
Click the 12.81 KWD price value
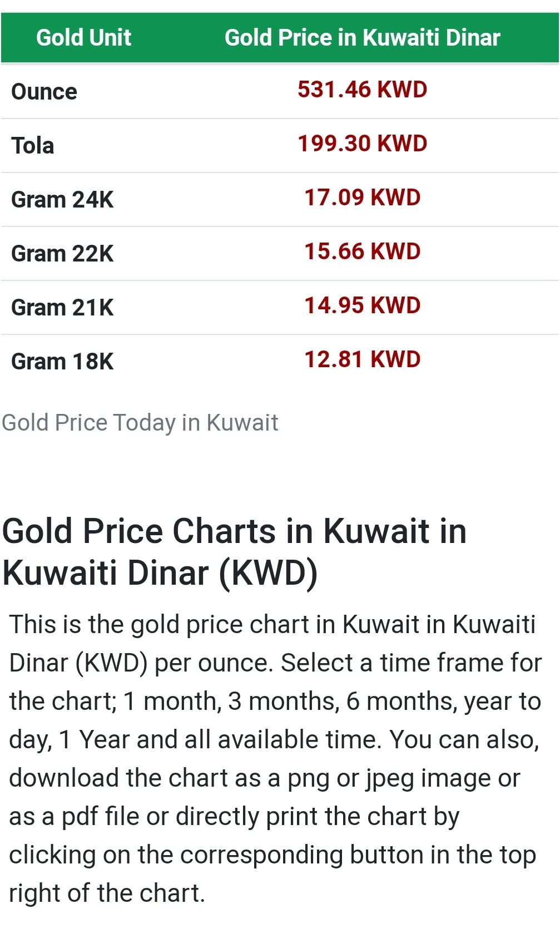(362, 359)
